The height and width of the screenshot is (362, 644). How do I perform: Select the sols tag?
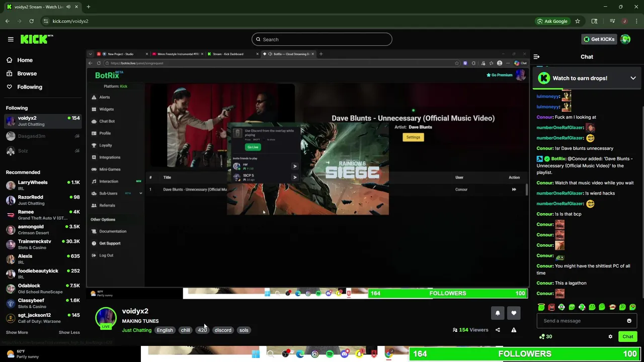point(244,330)
